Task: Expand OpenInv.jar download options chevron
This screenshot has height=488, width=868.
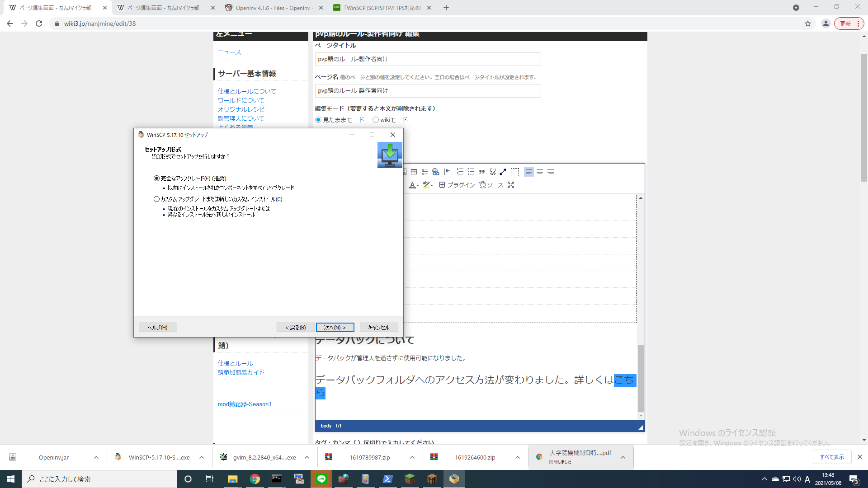Action: tap(96, 457)
